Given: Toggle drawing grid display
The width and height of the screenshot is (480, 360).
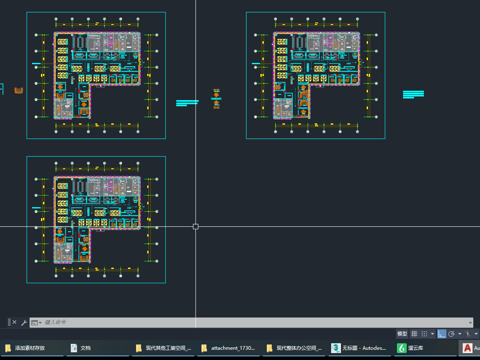Looking at the screenshot, I should (x=414, y=334).
